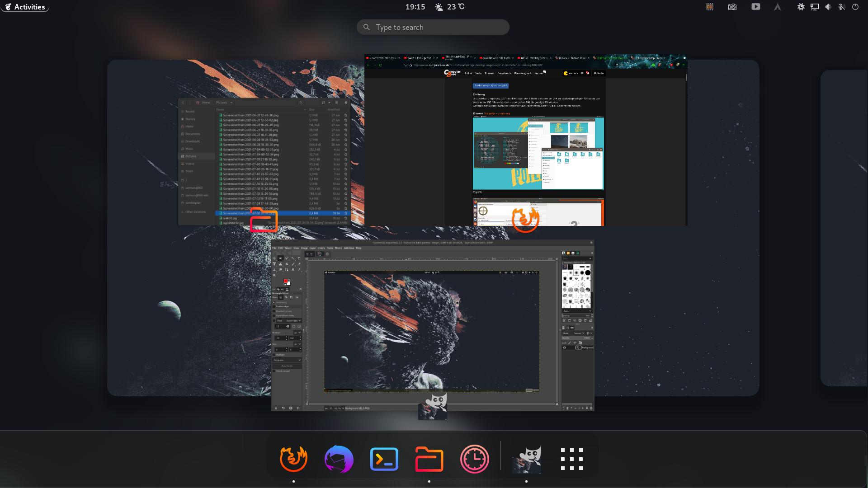Click the Activities button
This screenshot has height=488, width=868.
[25, 7]
